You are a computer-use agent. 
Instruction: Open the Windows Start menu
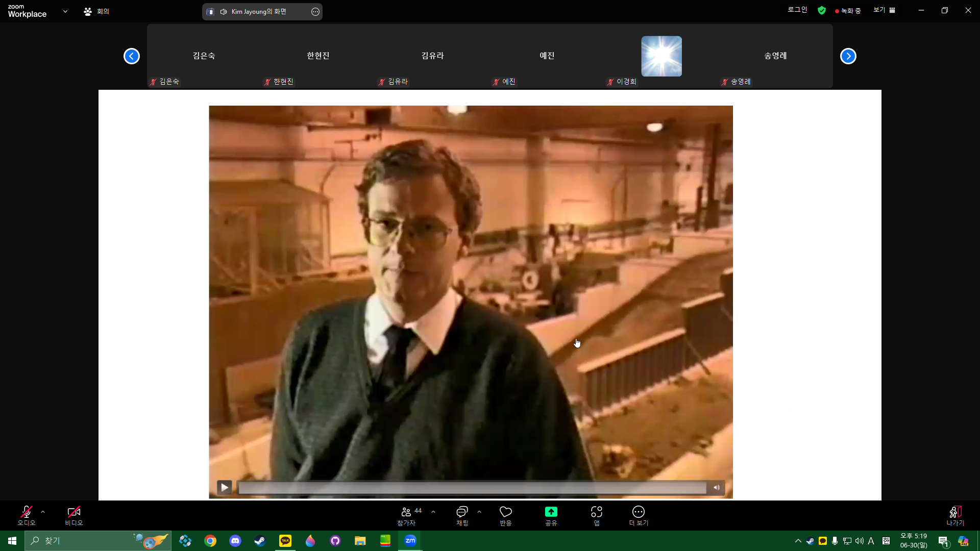click(12, 541)
